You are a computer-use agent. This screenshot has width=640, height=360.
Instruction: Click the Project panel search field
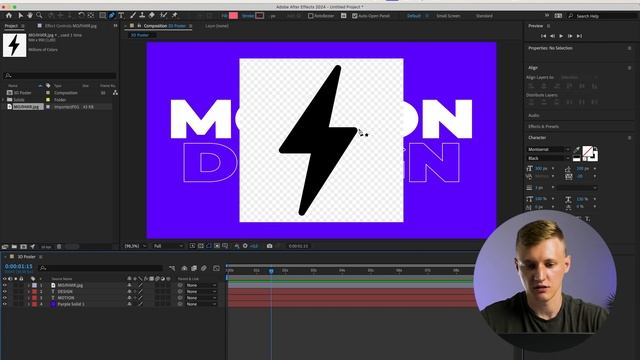[x=60, y=76]
